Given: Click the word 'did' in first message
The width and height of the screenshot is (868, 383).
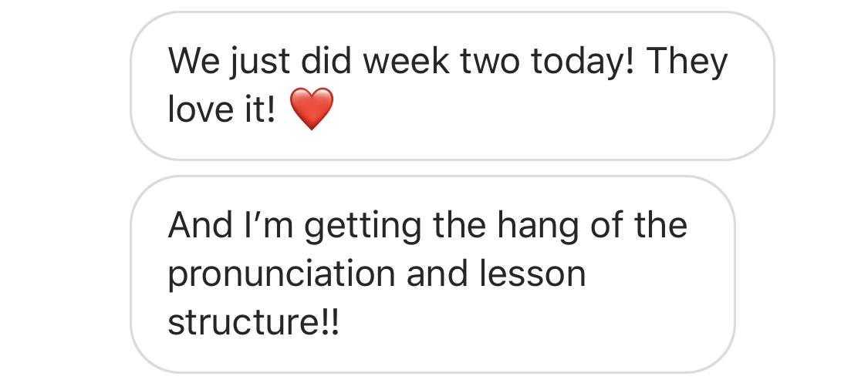Looking at the screenshot, I should coord(326,61).
